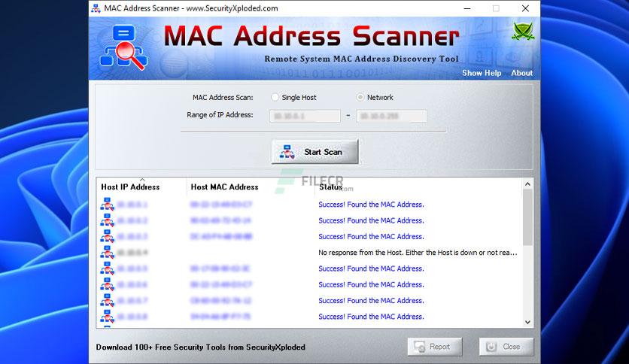Click the MAC Address Scanner logo icon
This screenshot has height=364, width=629.
(123, 47)
